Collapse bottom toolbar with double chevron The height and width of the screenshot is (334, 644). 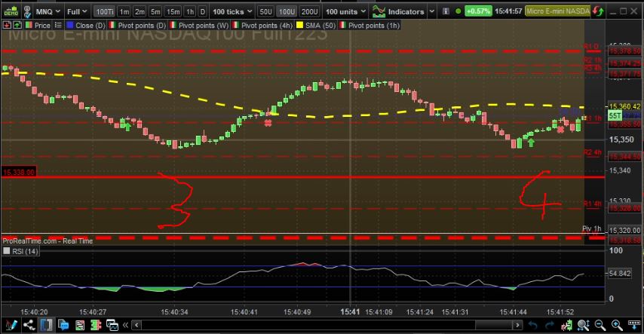[x=125, y=325]
